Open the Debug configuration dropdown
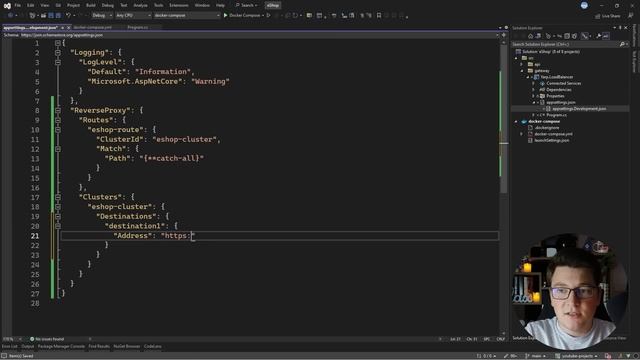Viewport: 640px width, 360px height. (102, 16)
